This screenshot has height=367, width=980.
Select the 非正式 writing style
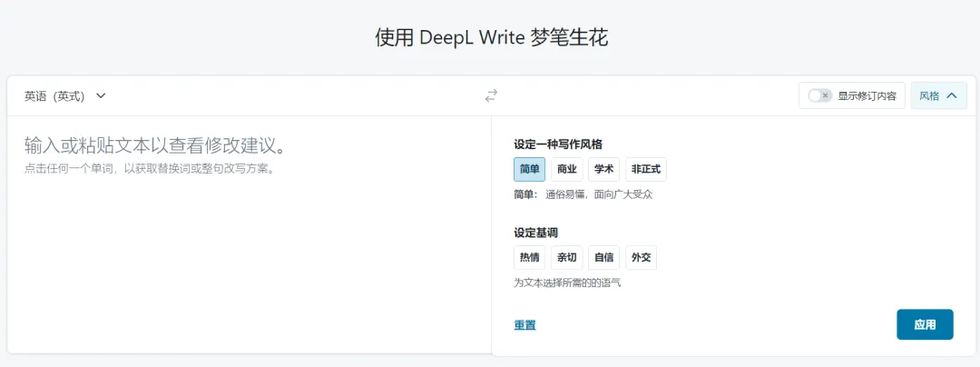pos(646,169)
